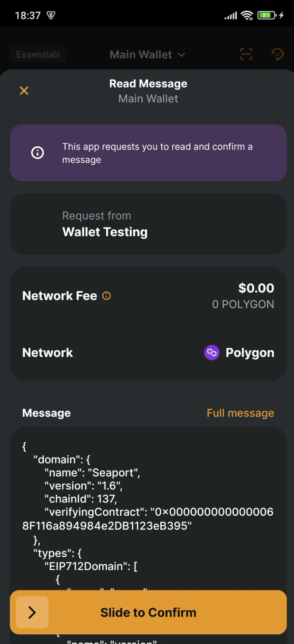Click the $0.00 network fee amount
294x644 pixels.
(256, 288)
